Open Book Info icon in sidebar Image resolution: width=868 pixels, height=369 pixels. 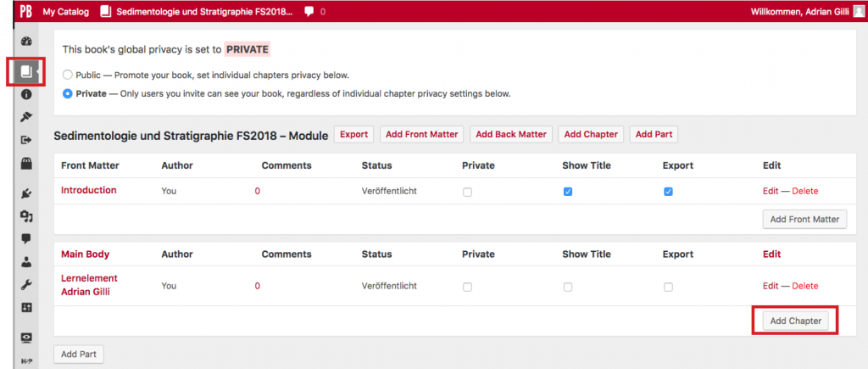[x=26, y=94]
